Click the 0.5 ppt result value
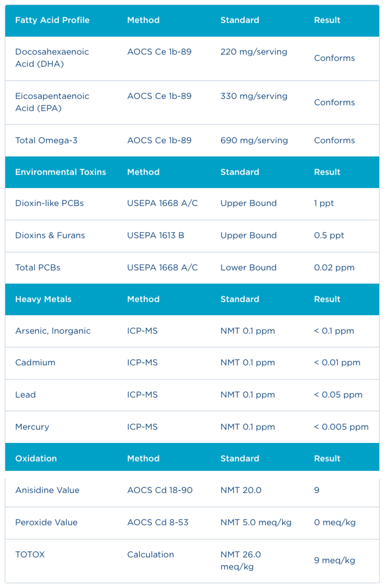Screen dimensions: 385x588 pos(329,236)
